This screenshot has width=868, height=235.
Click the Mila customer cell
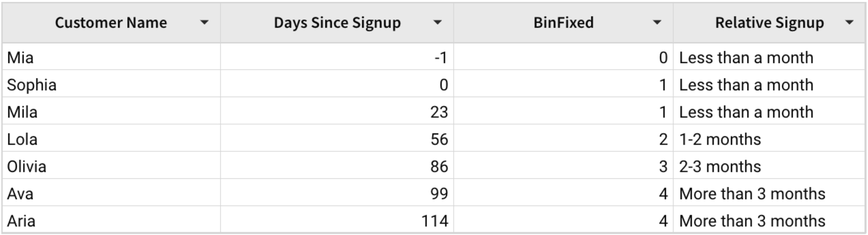(x=22, y=112)
